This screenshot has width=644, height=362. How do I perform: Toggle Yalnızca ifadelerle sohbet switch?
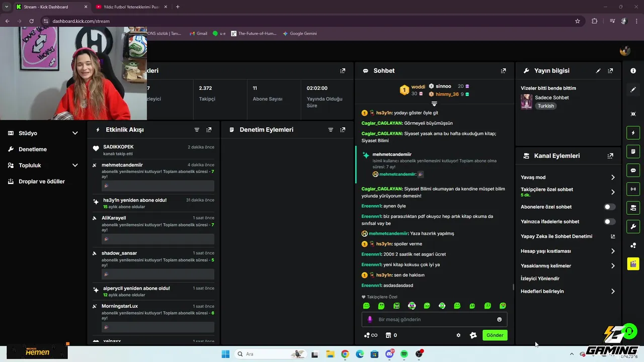tap(609, 222)
